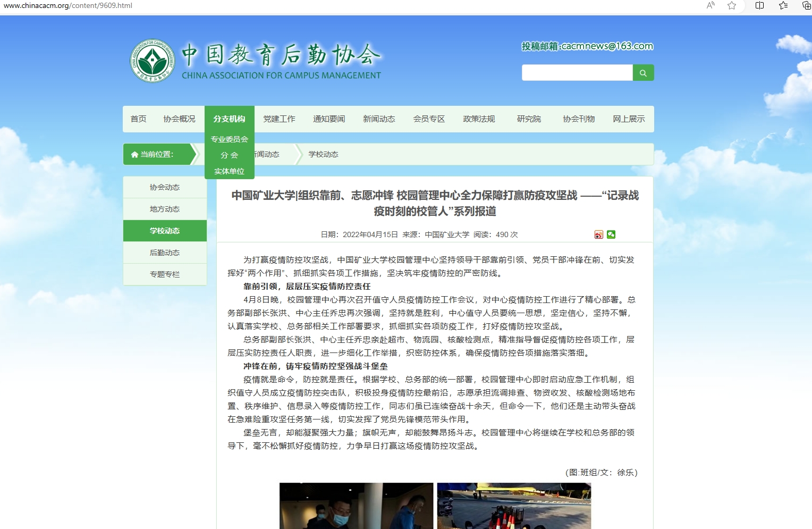Open the left article photo thumbnail
The height and width of the screenshot is (529, 812).
click(x=357, y=506)
